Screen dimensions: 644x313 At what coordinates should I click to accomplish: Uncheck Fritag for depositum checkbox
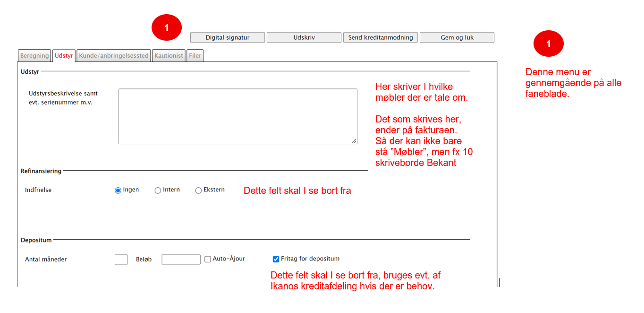click(276, 259)
